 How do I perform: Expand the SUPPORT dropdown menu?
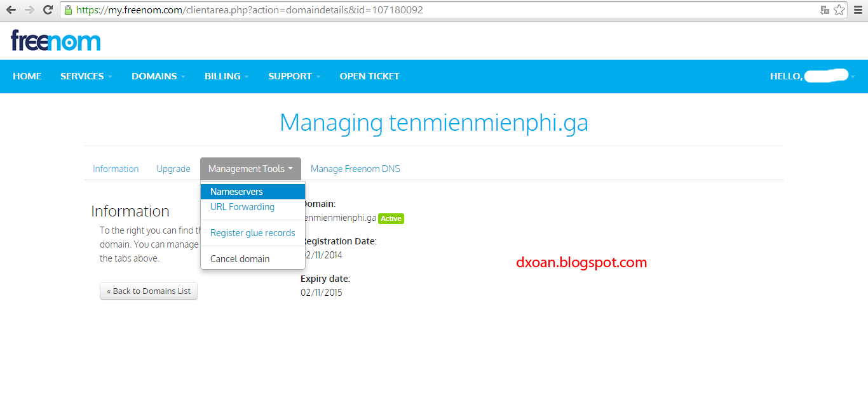pos(294,76)
